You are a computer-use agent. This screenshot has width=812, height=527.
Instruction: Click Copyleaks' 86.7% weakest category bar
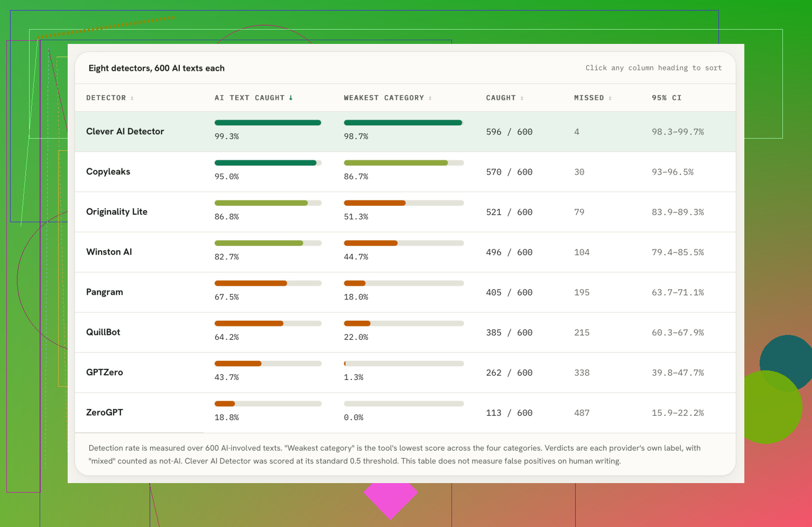[x=404, y=163]
